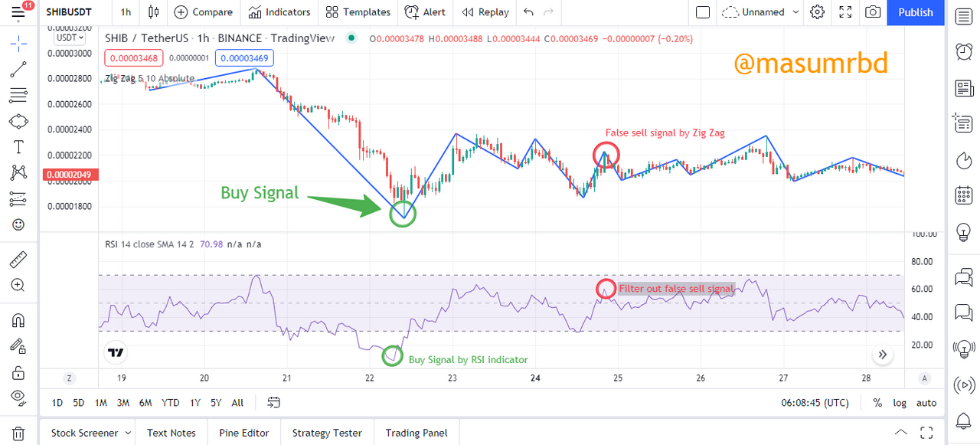Redo the chart action
The width and height of the screenshot is (980, 445).
tap(548, 12)
